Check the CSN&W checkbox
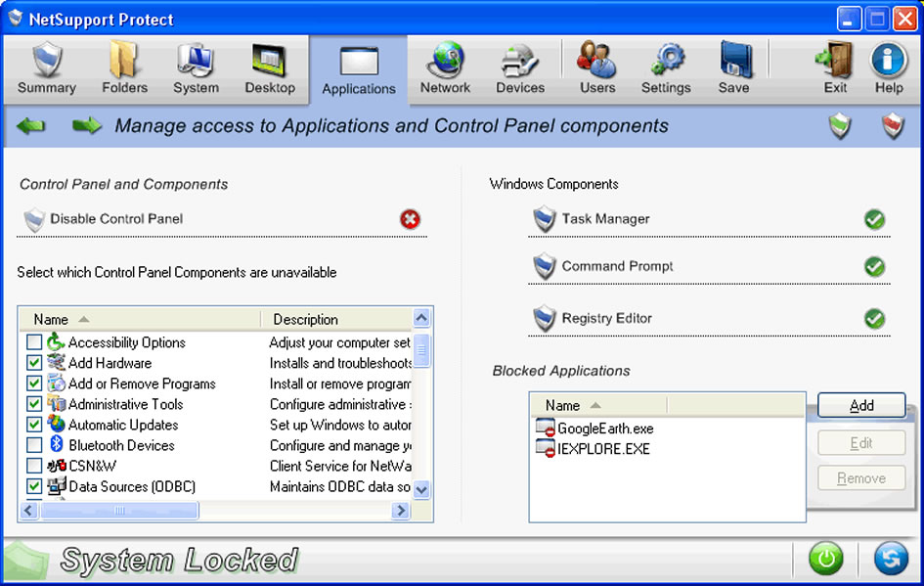 click(34, 466)
